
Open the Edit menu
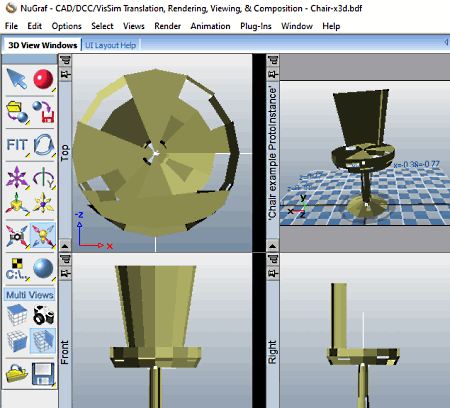[35, 26]
